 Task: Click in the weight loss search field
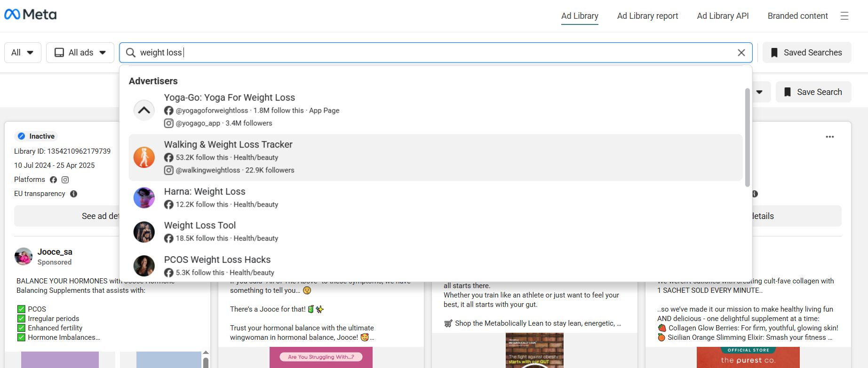coord(436,53)
